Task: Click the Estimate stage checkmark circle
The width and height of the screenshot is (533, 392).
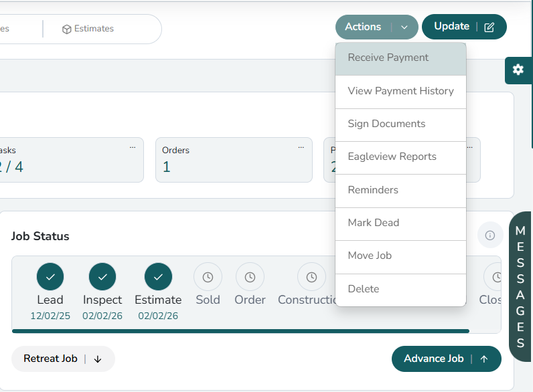Action: click(x=158, y=276)
